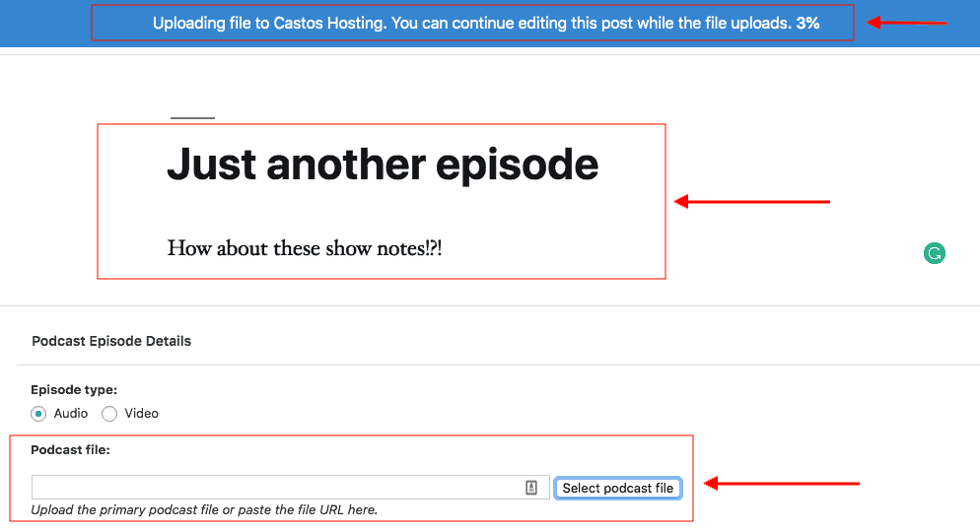
Task: Focus the Podcast file URL input field
Action: point(291,487)
